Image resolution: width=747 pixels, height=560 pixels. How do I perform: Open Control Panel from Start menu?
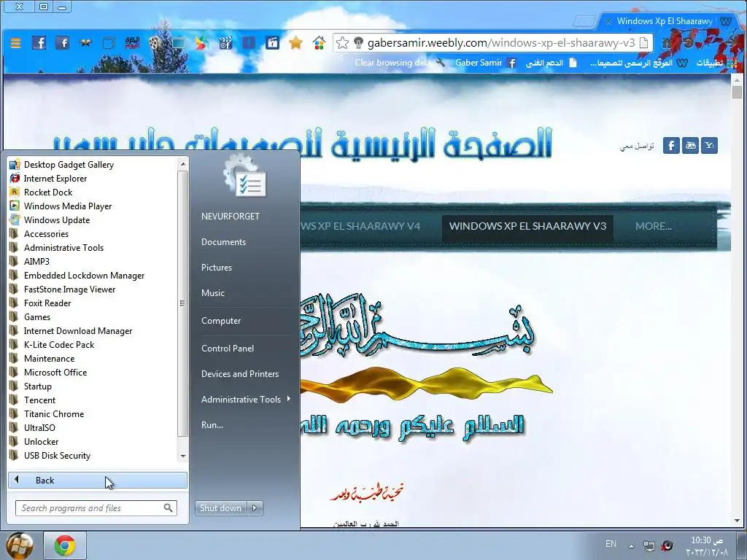[228, 349]
